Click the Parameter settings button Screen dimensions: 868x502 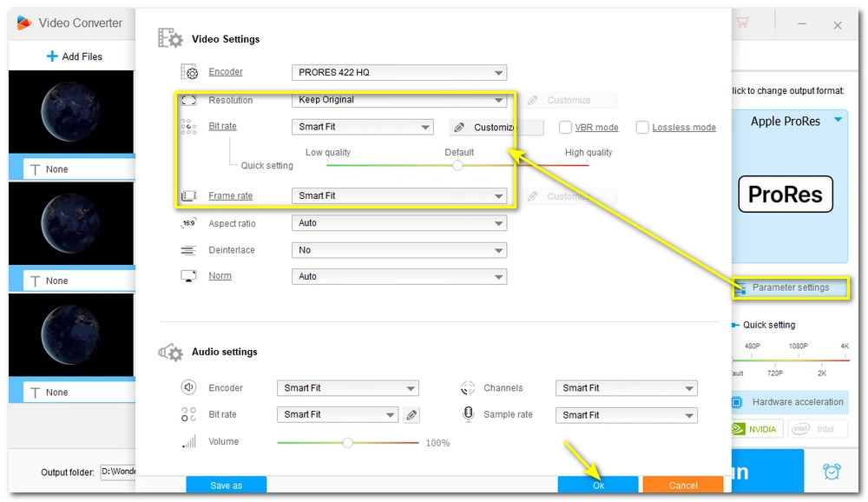click(791, 287)
